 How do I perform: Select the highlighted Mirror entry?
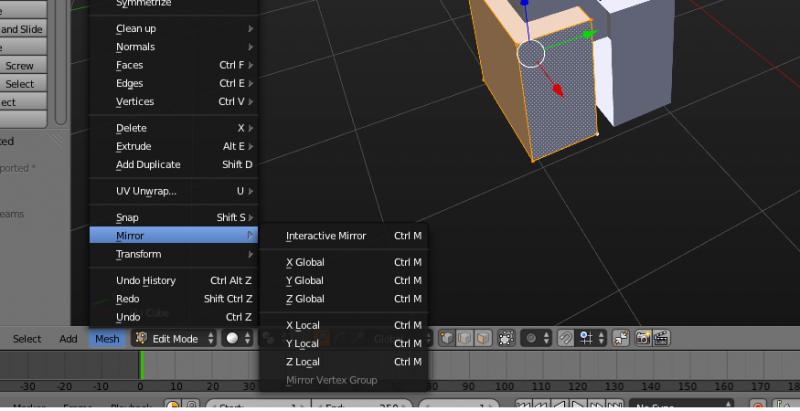[173, 236]
